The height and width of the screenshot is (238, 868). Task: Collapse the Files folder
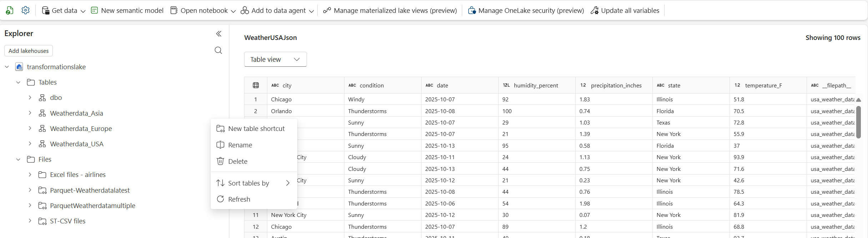[18, 159]
